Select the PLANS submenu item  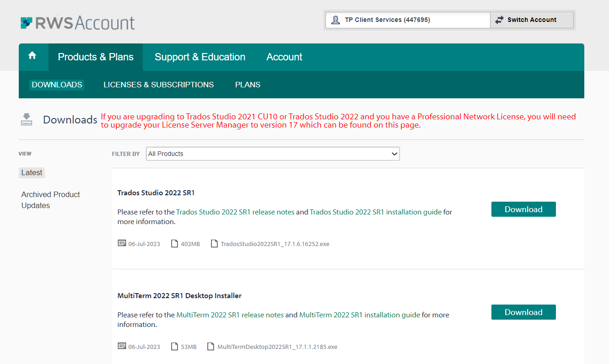pyautogui.click(x=248, y=85)
